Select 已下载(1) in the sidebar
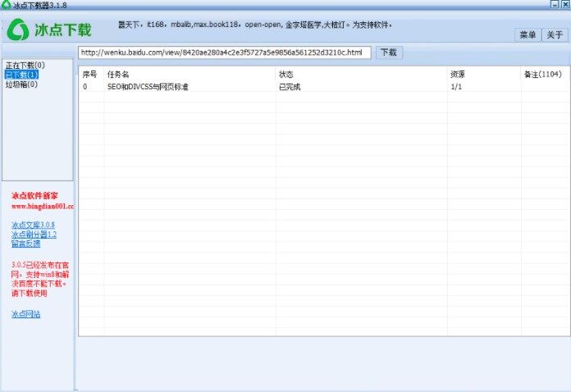This screenshot has width=571, height=392. [21, 75]
